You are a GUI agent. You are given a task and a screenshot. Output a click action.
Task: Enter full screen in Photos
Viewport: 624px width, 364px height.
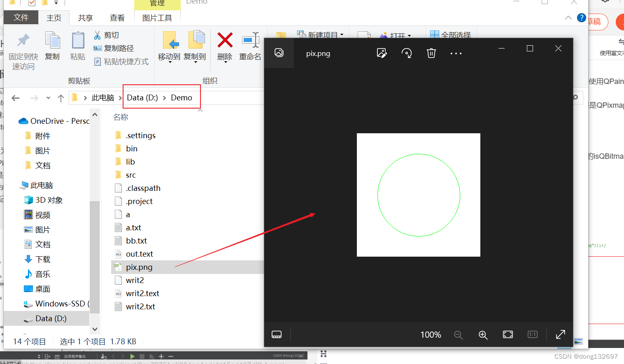pyautogui.click(x=560, y=334)
